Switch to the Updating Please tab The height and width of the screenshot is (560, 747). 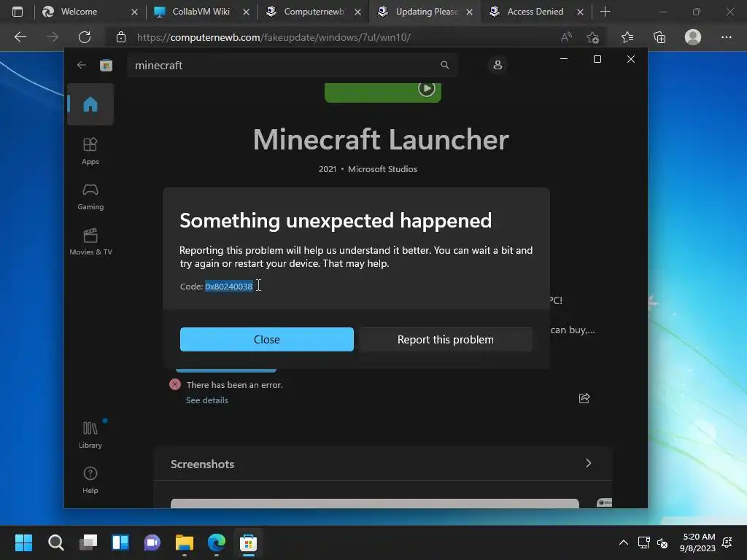point(427,12)
